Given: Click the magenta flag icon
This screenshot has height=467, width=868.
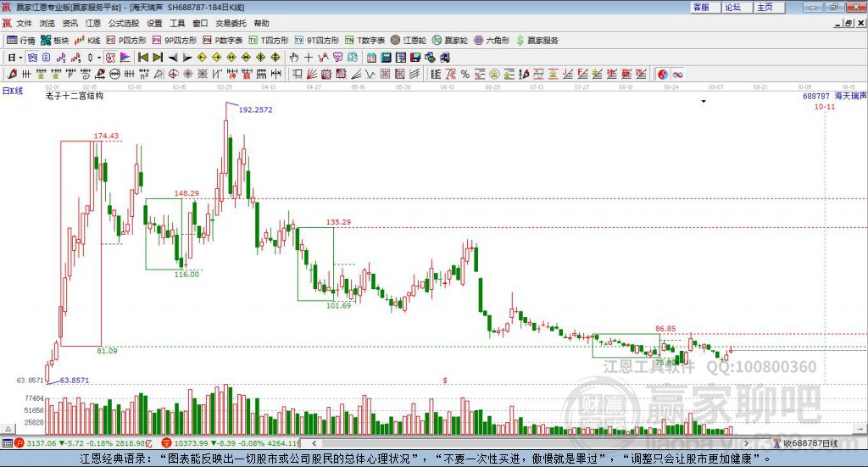Looking at the screenshot, I should coord(125,58).
